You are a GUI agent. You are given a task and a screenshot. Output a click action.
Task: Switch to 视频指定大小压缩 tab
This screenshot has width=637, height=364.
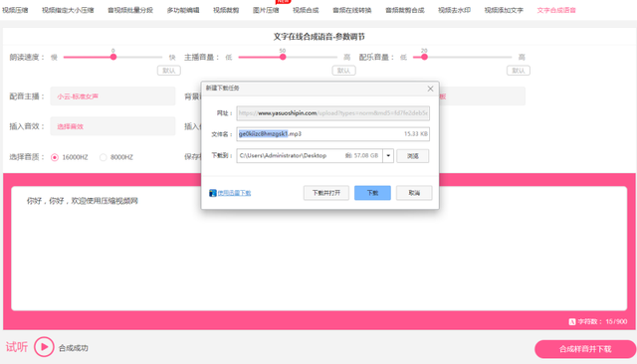pyautogui.click(x=68, y=10)
